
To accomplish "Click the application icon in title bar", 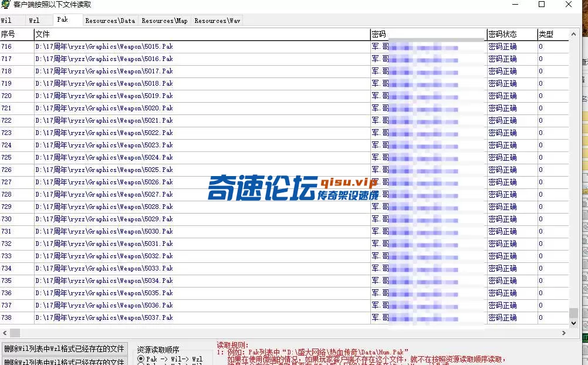I will point(5,4).
